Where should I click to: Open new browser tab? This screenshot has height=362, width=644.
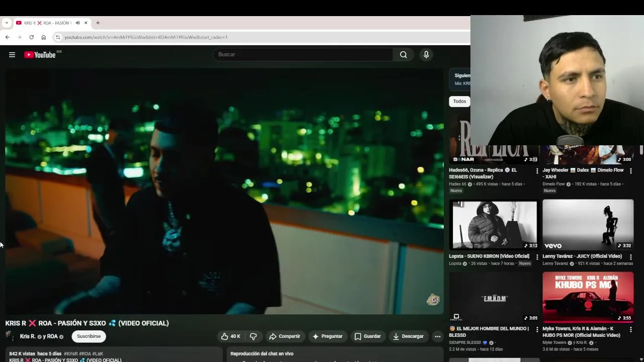coord(98,23)
